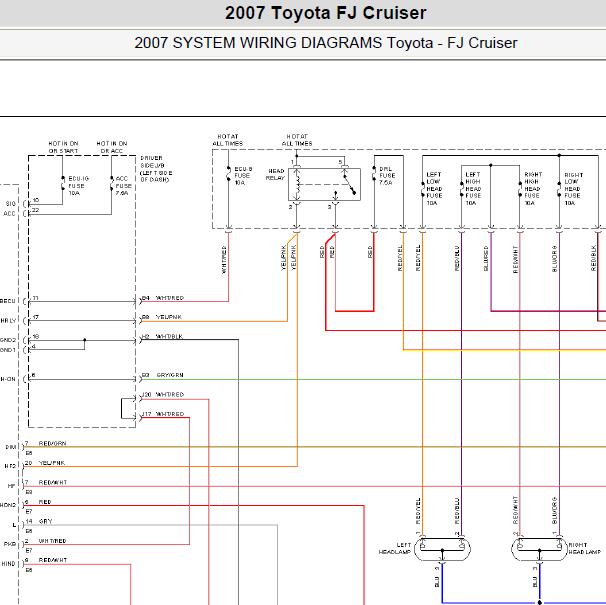Click the 'GRY/GRN' wire label
The height and width of the screenshot is (605, 606).
coord(170,375)
